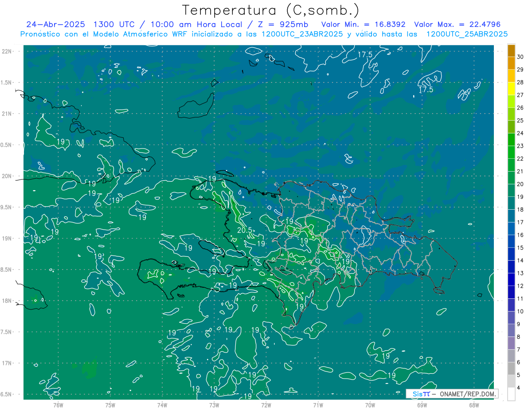Click the 76W longitude axis label
Image resolution: width=532 pixels, height=411 pixels.
pyautogui.click(x=58, y=405)
